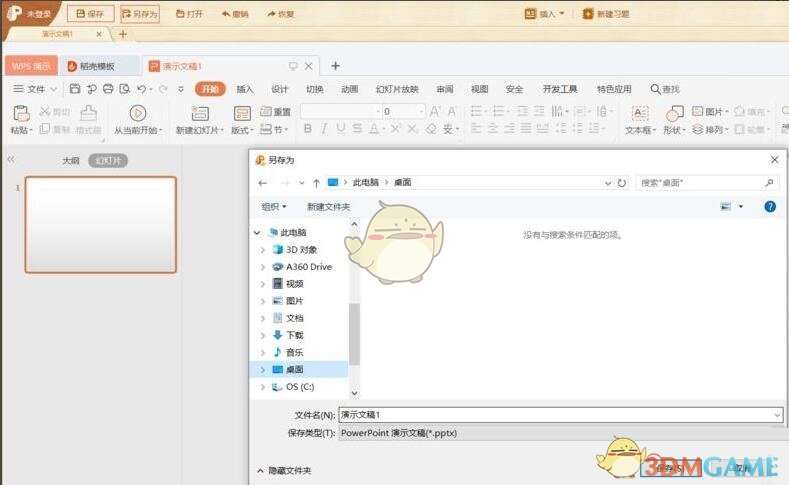Toggle Strikethrough formatting in the ribbon
Screen dimensions: 789x485
[357, 129]
